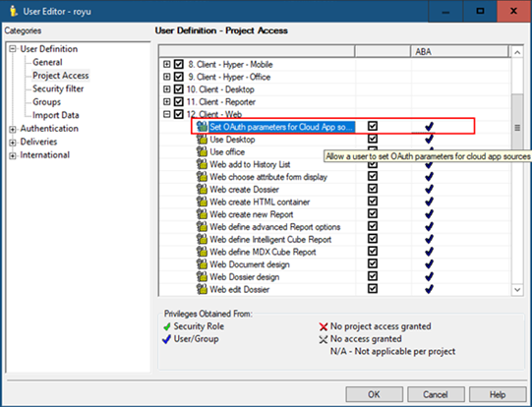Screen dimensions: 532x407
Task: Select Security filter in Categories tree
Action: coord(58,88)
